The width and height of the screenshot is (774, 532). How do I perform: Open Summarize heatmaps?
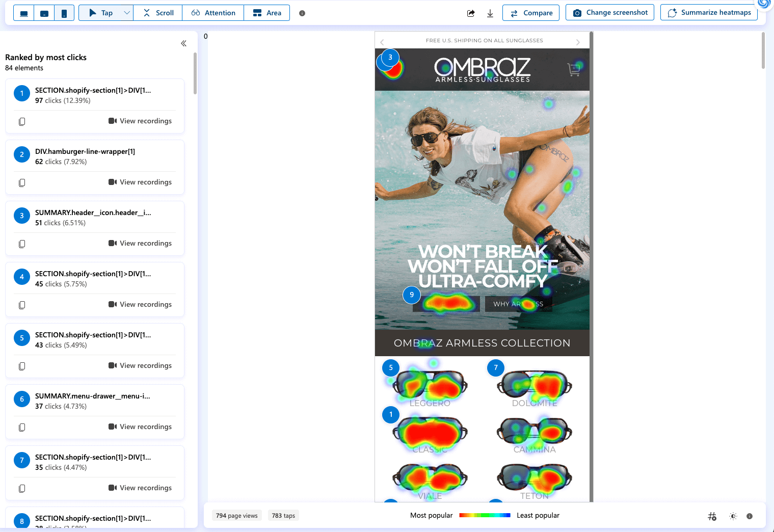(709, 13)
